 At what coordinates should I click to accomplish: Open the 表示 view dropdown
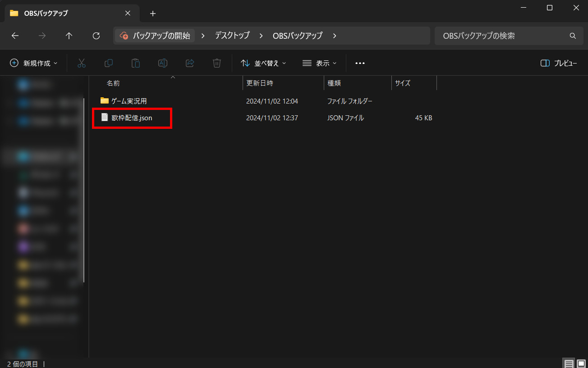[320, 63]
